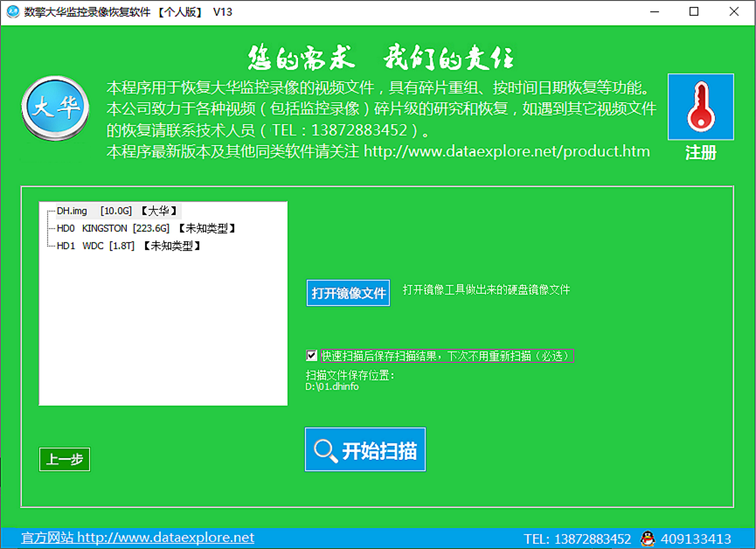Screen dimensions: 756x549
Task: Start scanning with 开始扫描 button
Action: coord(365,449)
